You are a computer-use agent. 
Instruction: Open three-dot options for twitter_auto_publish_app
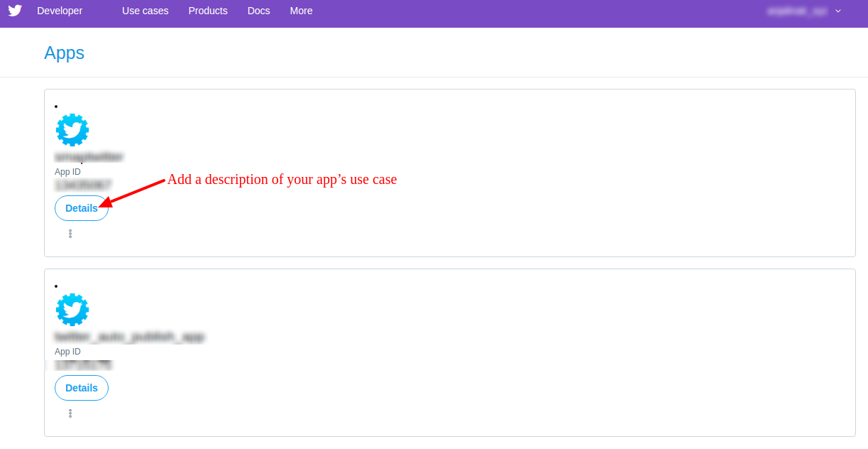click(70, 413)
